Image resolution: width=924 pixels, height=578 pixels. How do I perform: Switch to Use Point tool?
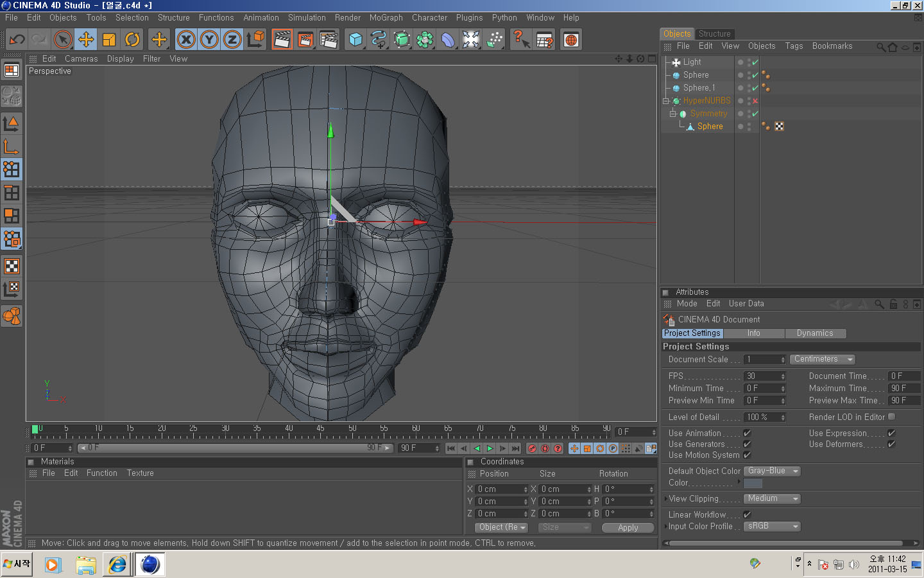tap(12, 169)
